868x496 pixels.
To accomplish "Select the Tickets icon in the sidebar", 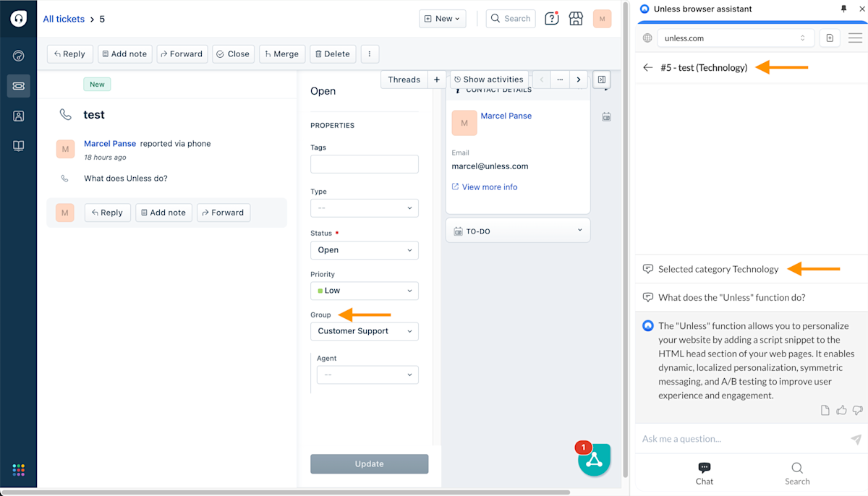I will pos(18,85).
